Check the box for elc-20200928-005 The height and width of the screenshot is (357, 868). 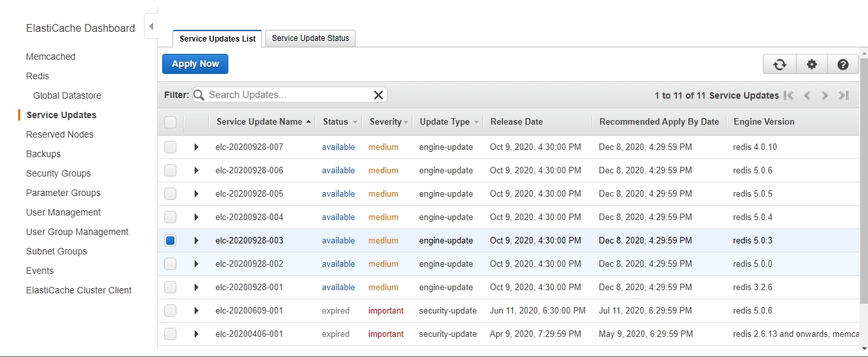(170, 194)
